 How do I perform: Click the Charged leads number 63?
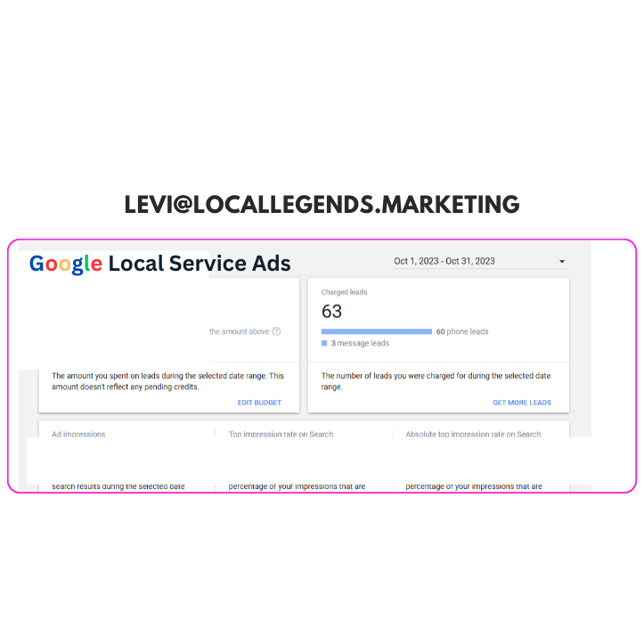pos(331,312)
